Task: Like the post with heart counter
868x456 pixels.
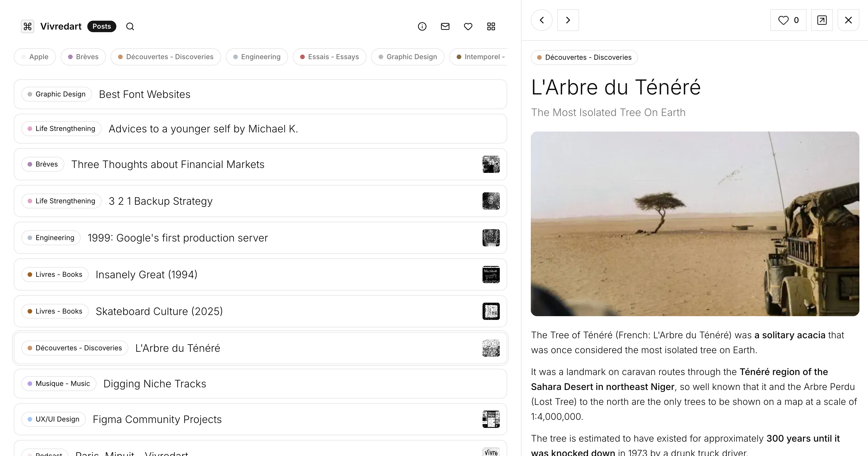Action: 788,20
